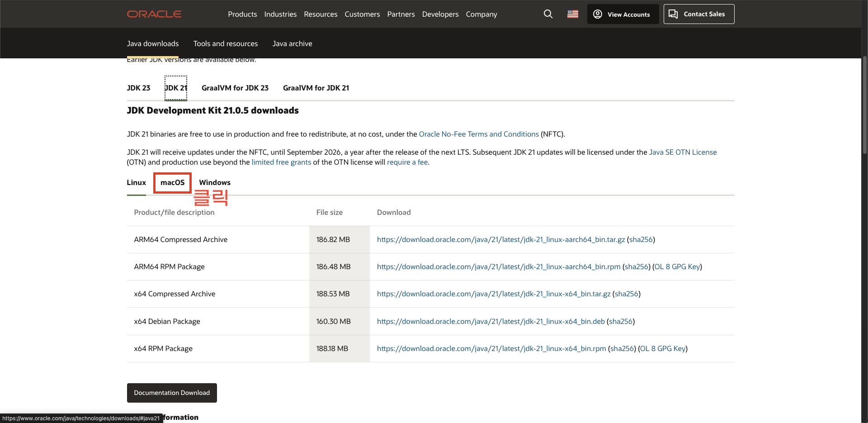Open Oracle No-Fee Terms and Conditions link
868x423 pixels.
click(x=479, y=134)
